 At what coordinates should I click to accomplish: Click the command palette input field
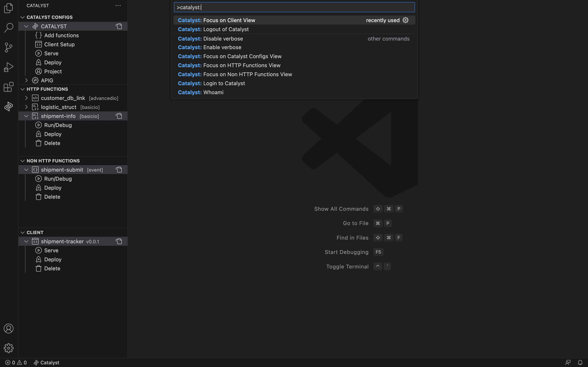(x=294, y=7)
